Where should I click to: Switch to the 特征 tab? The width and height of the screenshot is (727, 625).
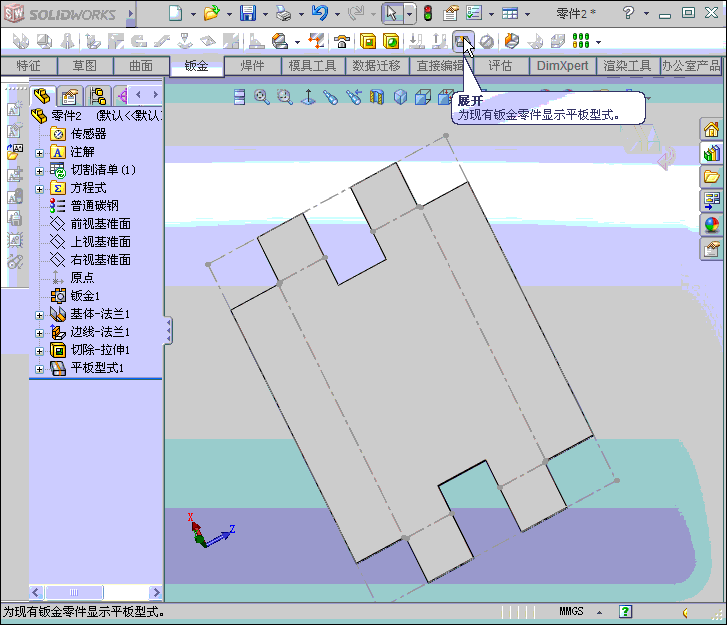[29, 66]
